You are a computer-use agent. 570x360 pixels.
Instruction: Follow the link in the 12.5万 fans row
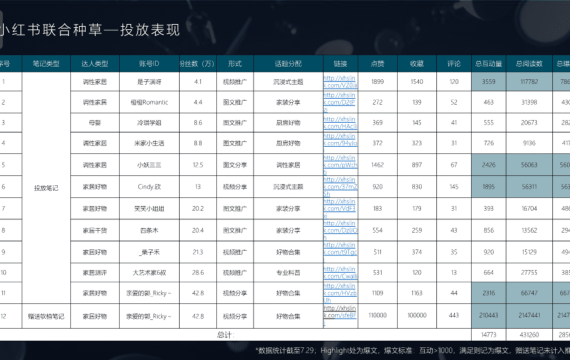340,165
